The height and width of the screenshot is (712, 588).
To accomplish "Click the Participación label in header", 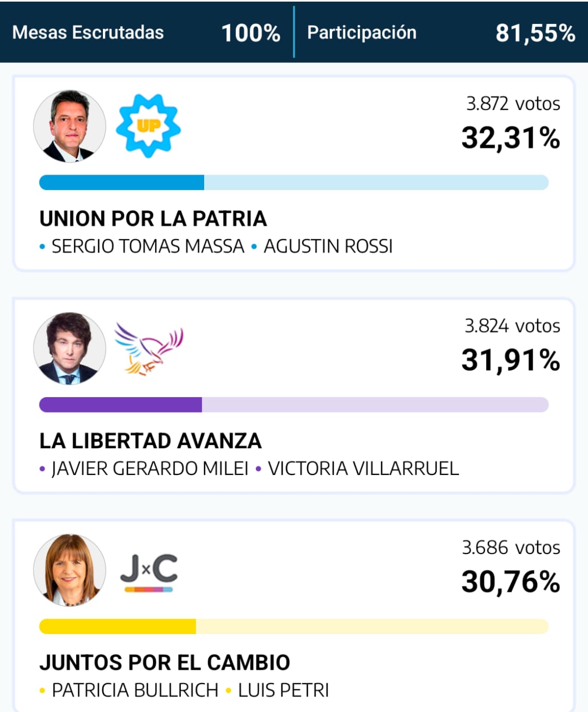I will [362, 32].
